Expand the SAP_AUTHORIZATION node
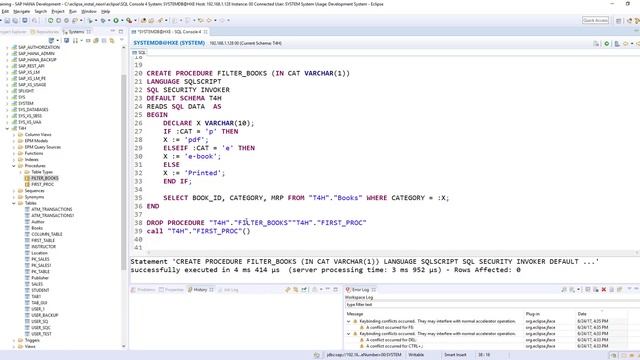640x360 pixels. [7, 47]
